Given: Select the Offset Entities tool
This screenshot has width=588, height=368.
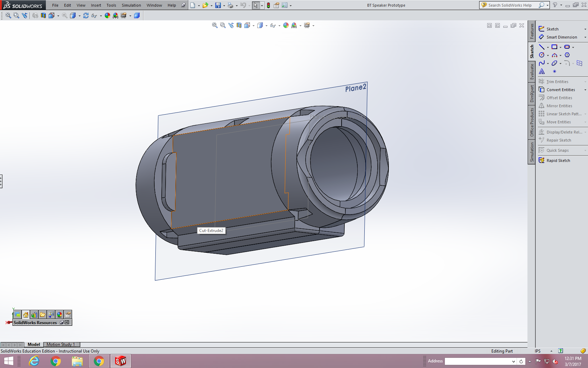Looking at the screenshot, I should 559,97.
